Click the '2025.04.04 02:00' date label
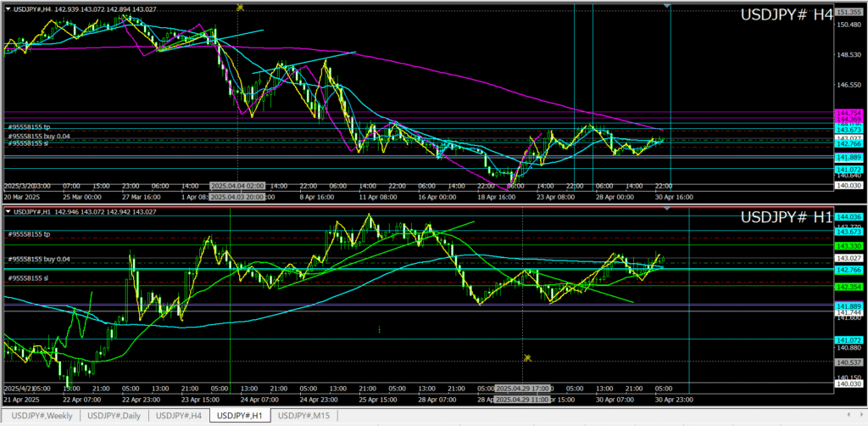The height and width of the screenshot is (426, 868). click(237, 186)
